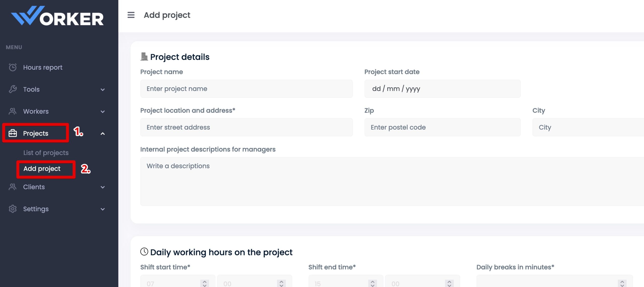Click the Hours report clock icon
Screen dimensions: 644x287
point(13,67)
